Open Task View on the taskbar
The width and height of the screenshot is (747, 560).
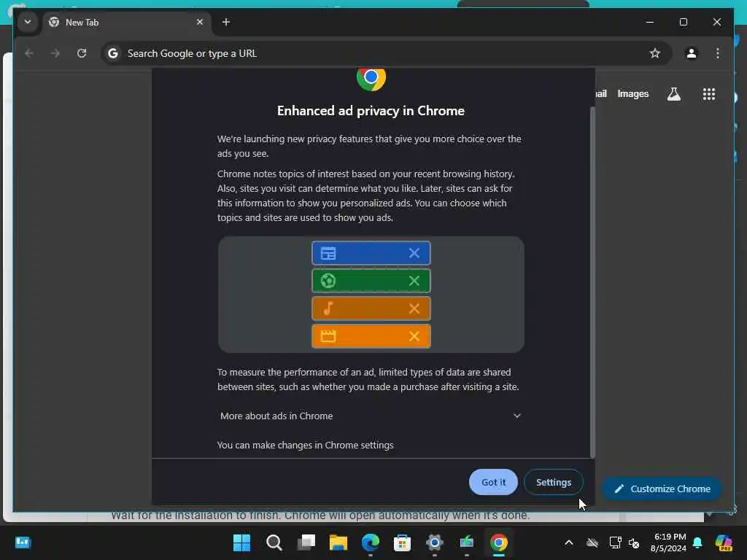point(306,542)
